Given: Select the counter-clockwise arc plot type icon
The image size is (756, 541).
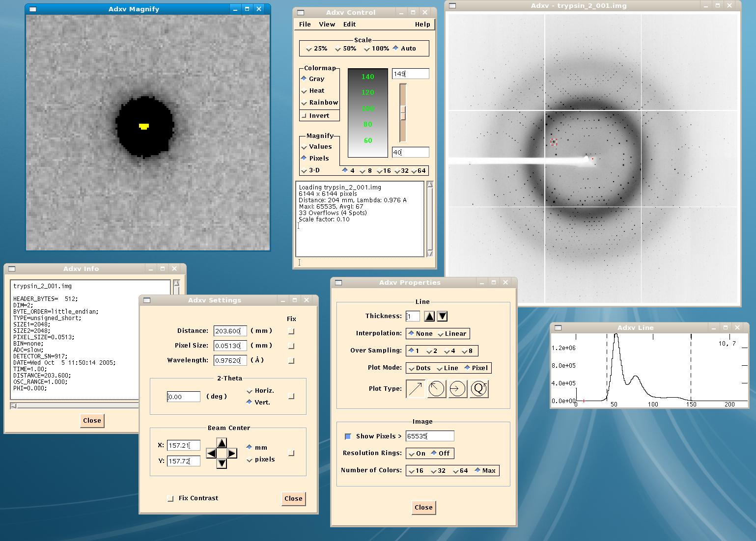Looking at the screenshot, I should tap(437, 389).
